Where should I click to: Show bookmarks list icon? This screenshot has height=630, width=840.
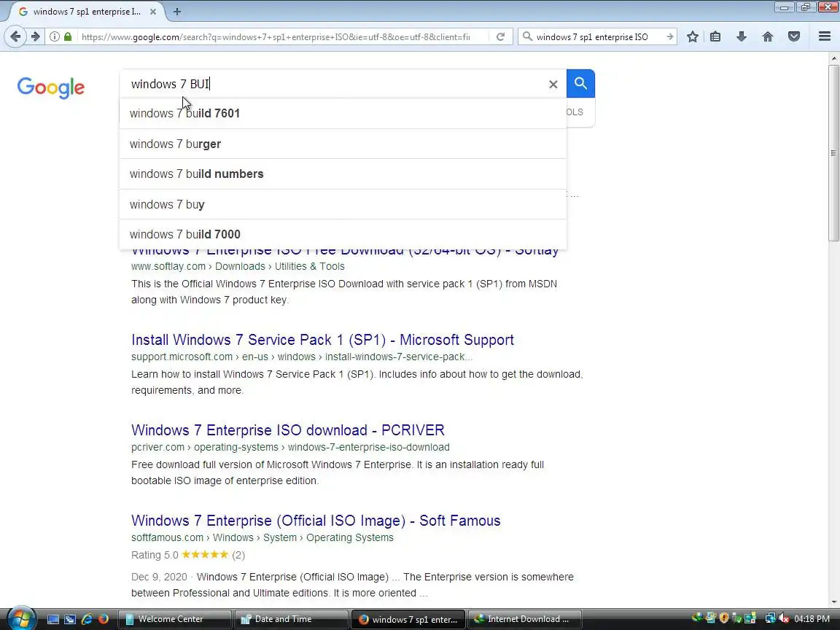[715, 36]
